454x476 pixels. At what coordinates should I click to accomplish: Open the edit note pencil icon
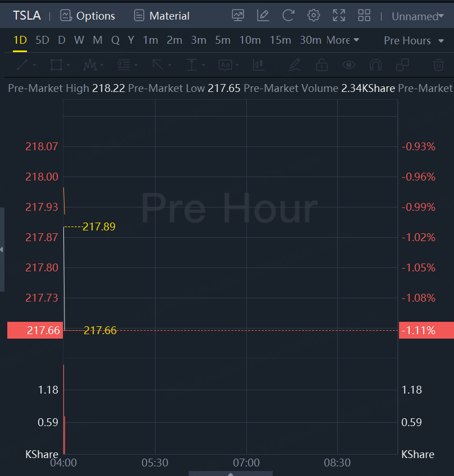point(263,16)
